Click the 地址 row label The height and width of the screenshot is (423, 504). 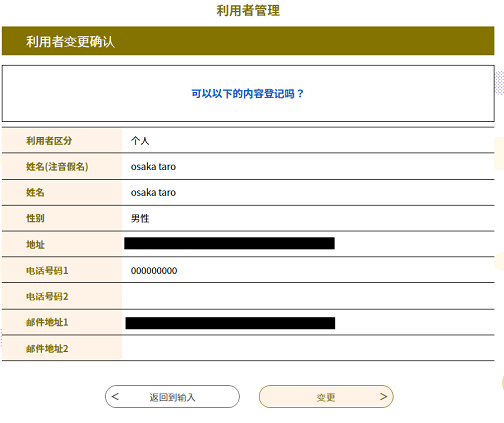coord(35,245)
